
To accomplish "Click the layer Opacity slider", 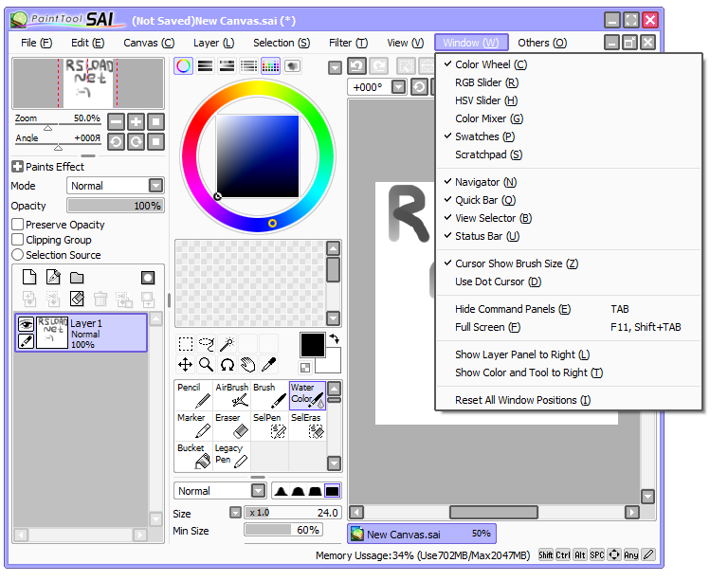I will (x=116, y=206).
